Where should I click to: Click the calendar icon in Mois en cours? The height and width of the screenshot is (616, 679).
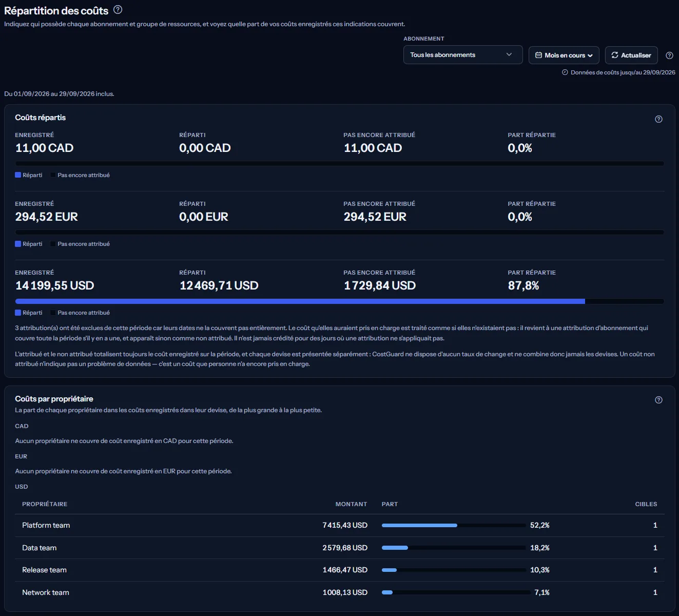click(538, 55)
